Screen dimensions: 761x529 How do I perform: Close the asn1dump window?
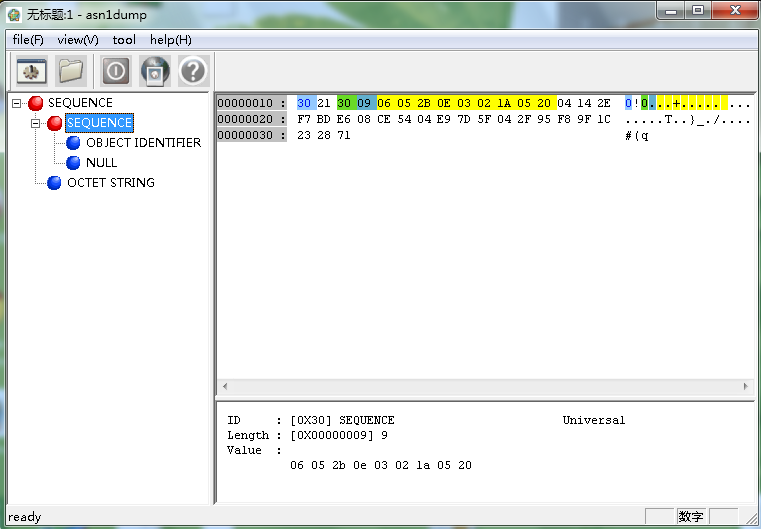click(x=735, y=10)
